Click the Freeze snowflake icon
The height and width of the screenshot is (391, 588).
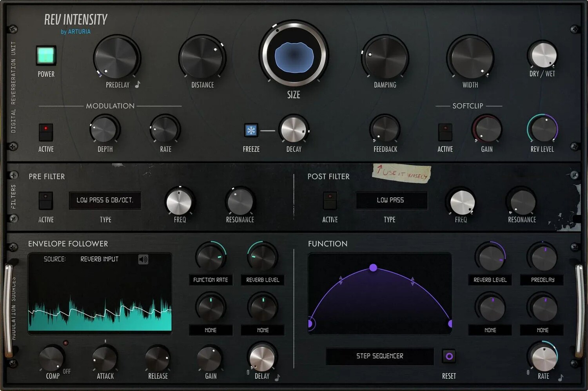tap(251, 130)
